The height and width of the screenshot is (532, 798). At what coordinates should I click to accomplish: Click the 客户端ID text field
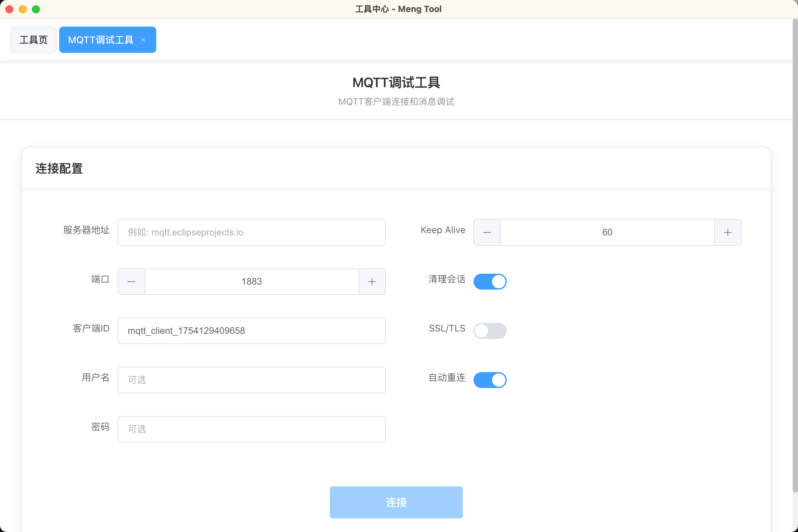tap(251, 331)
